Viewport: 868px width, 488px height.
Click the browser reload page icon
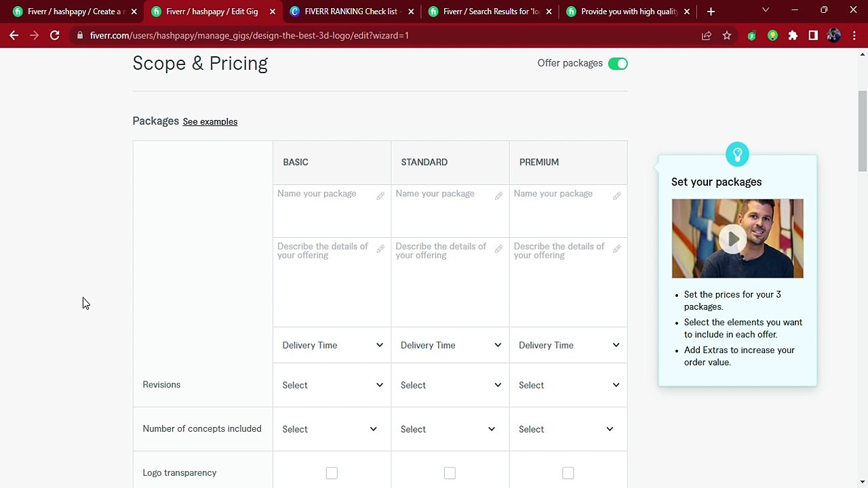54,35
